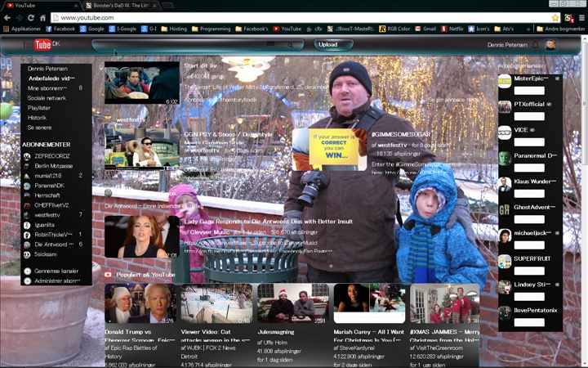Click the user avatar next to Dennis Petersen

550,45
